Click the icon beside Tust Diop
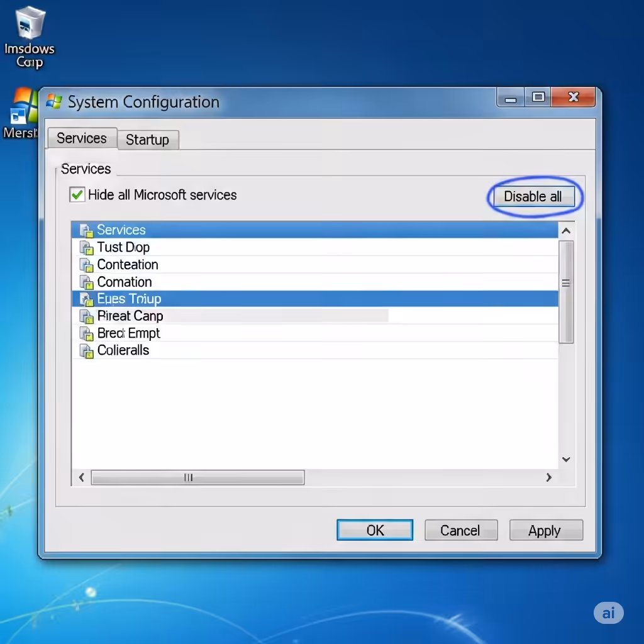644x644 pixels. 86,248
